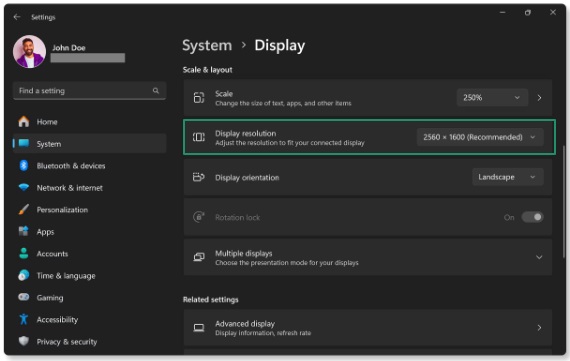This screenshot has width=570, height=361.
Task: Click the Gaming controller icon
Action: (x=24, y=297)
